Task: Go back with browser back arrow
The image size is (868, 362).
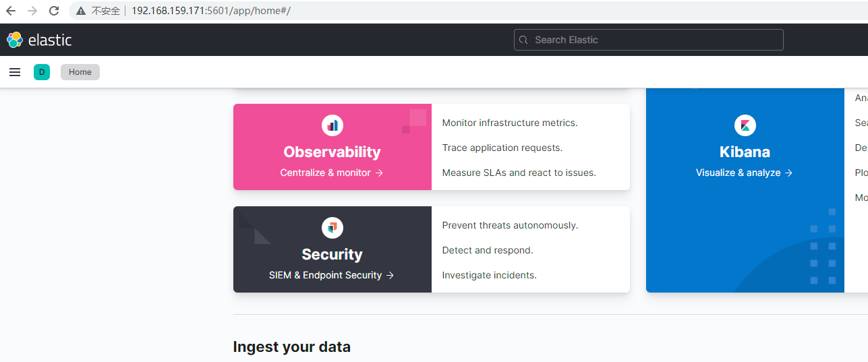Action: 11,11
